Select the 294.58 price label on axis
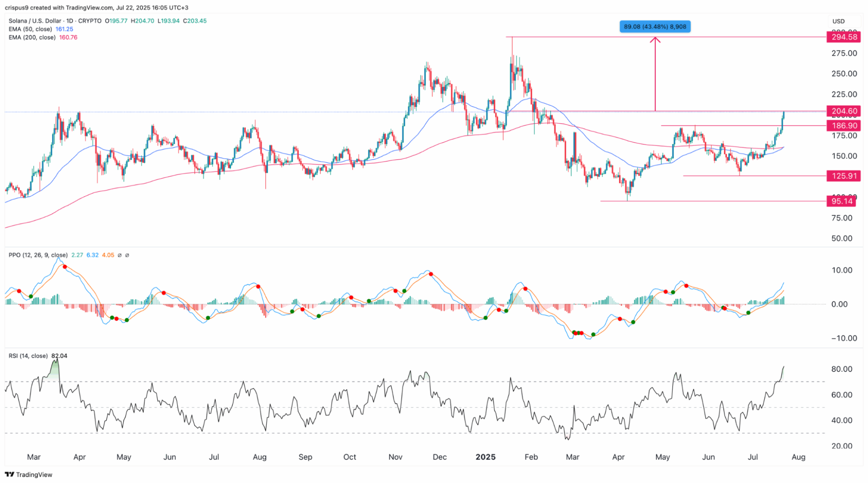Image resolution: width=868 pixels, height=483 pixels. 844,37
